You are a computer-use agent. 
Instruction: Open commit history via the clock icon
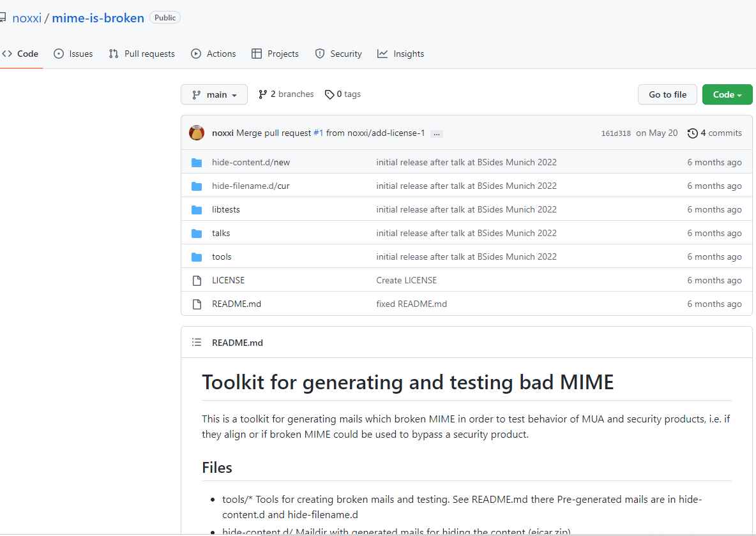(x=693, y=133)
